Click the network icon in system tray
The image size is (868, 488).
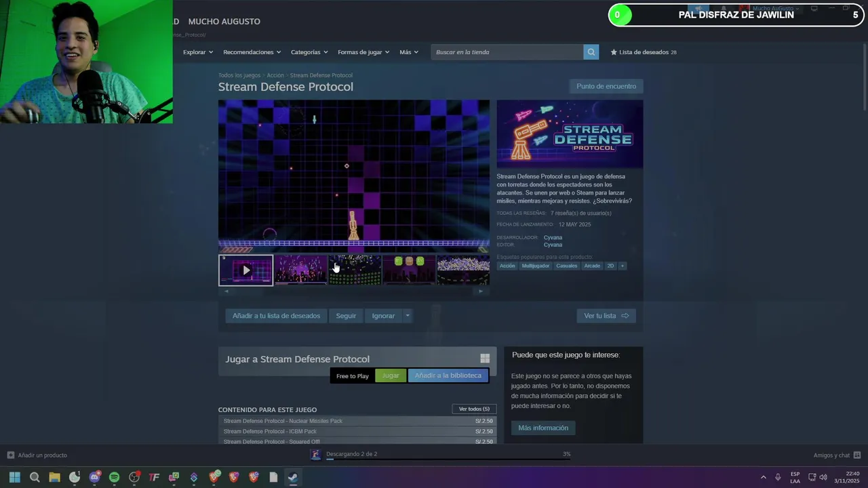tap(812, 477)
